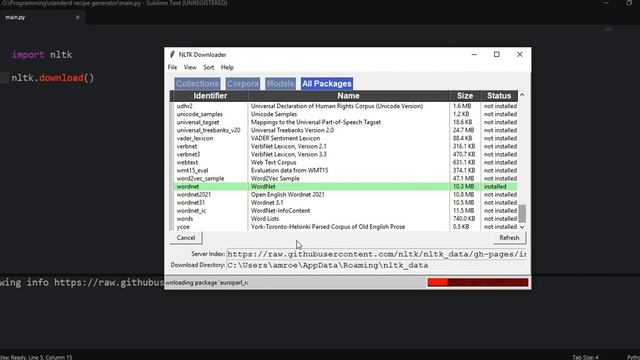
Task: Open the Help menu in NLTK Downloader
Action: 227,67
